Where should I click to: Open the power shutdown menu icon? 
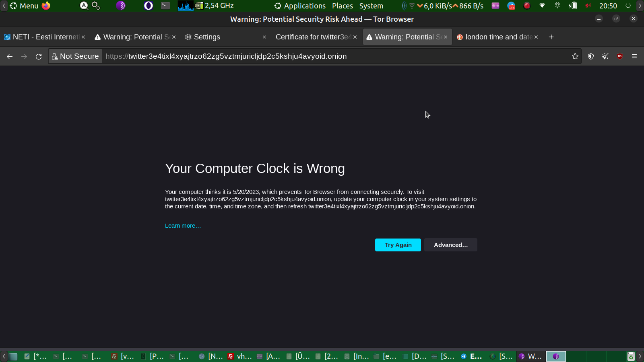point(628,6)
